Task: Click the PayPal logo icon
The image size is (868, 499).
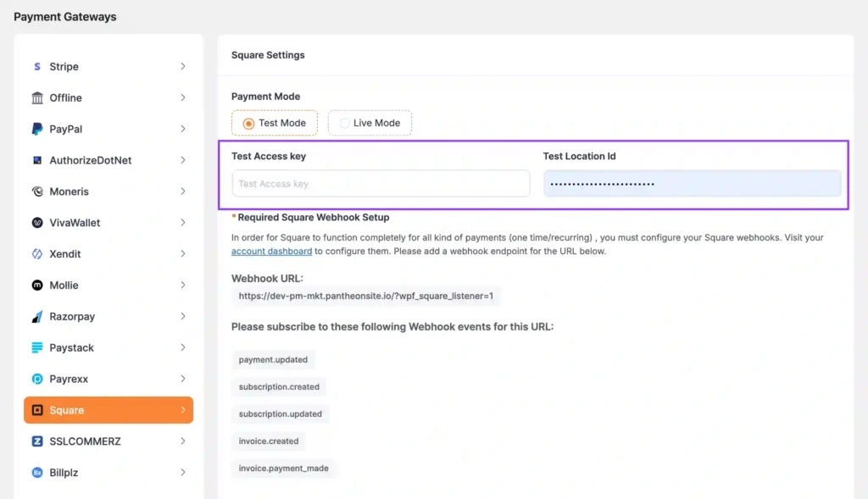Action: coord(37,129)
